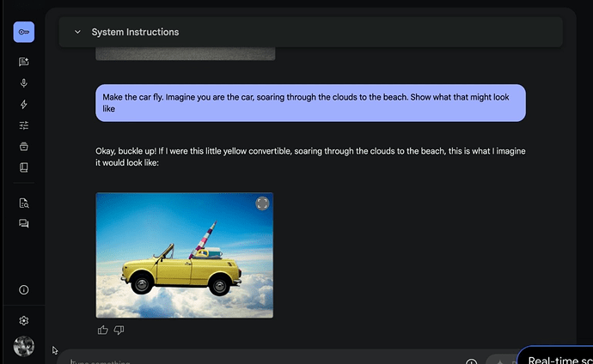Click the user profile avatar
Image resolution: width=593 pixels, height=364 pixels.
pyautogui.click(x=24, y=346)
